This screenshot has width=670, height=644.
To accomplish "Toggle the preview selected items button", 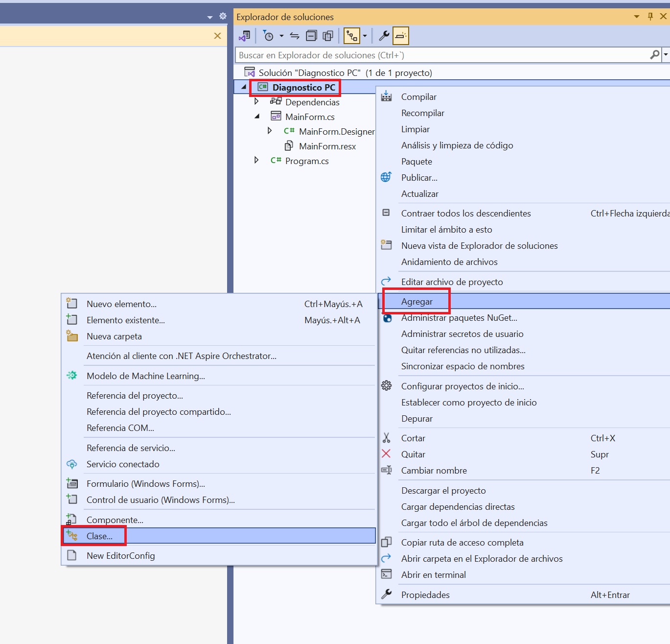I will pos(400,36).
